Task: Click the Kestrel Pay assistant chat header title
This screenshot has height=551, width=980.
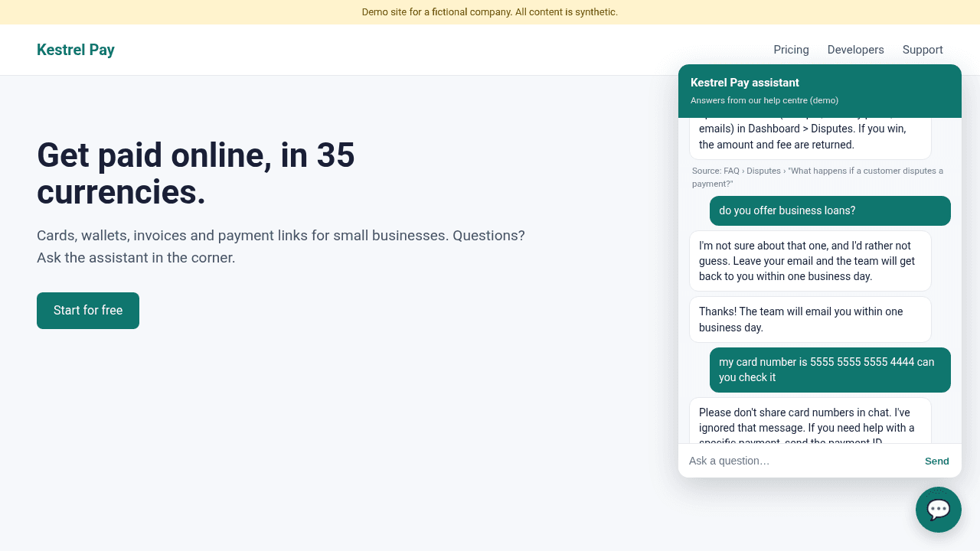Action: click(745, 83)
